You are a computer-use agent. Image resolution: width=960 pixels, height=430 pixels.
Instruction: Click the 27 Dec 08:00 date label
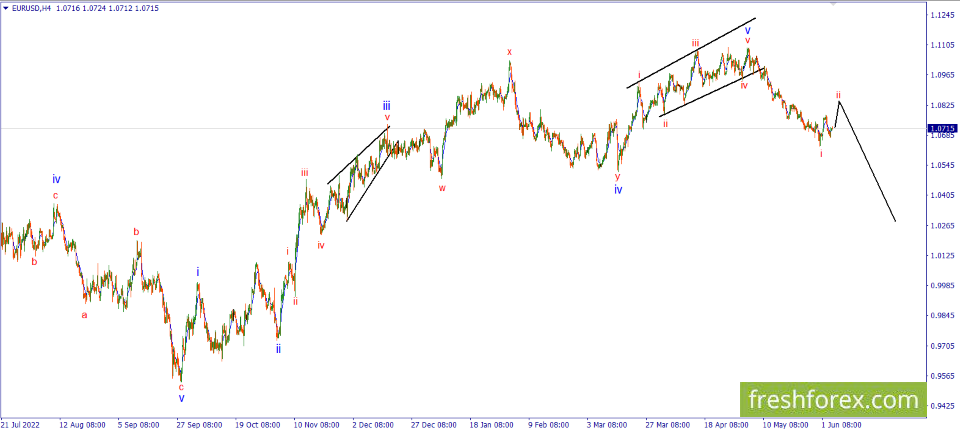[432, 424]
